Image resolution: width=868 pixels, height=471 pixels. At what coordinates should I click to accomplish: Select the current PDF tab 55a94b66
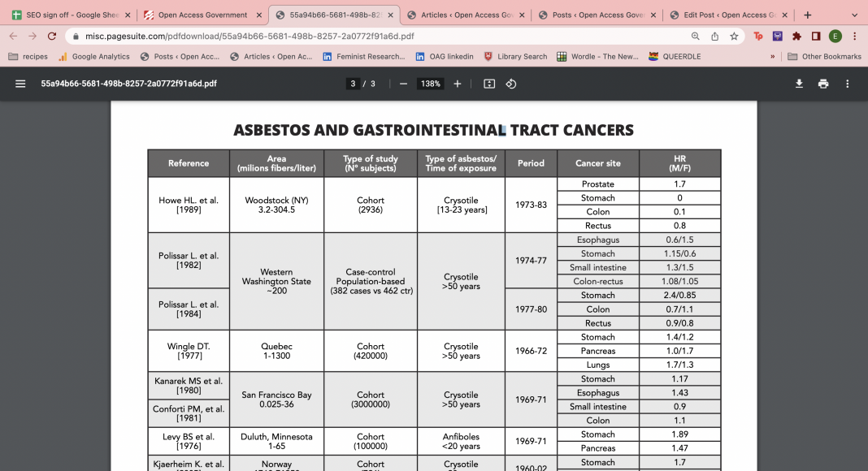[334, 15]
